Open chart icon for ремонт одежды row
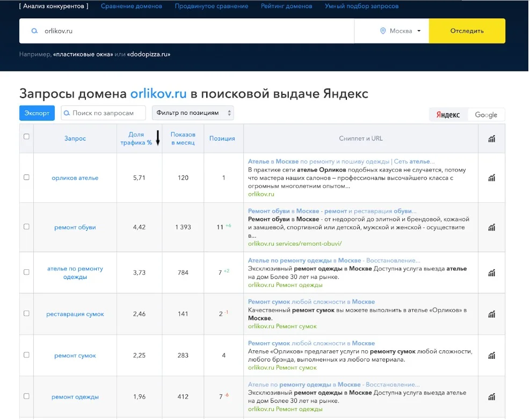530x420 pixels. 491,397
